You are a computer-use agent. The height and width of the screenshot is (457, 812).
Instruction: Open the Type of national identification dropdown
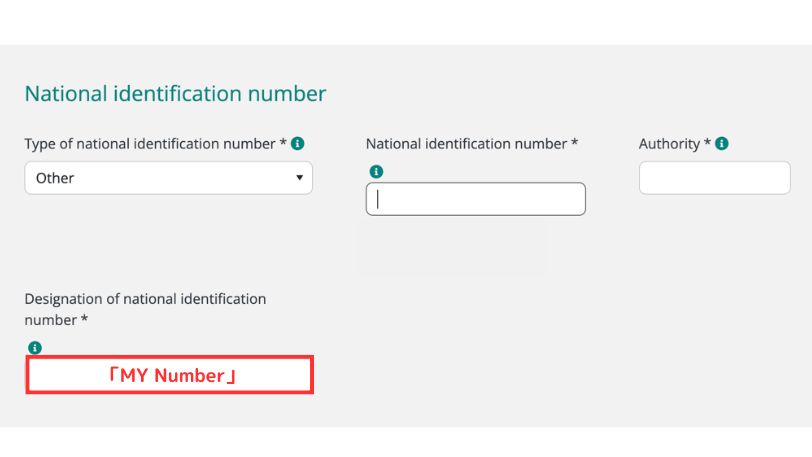pos(168,178)
